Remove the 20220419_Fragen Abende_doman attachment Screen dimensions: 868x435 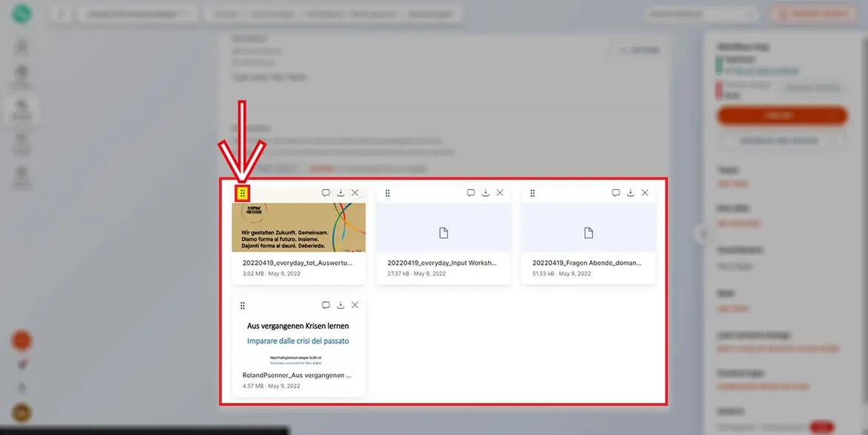click(645, 193)
